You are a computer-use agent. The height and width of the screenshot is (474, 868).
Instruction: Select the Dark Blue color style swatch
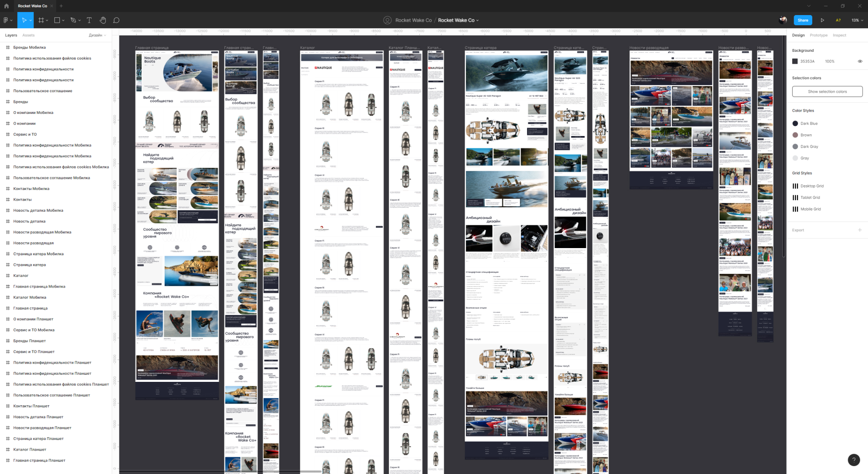point(795,124)
